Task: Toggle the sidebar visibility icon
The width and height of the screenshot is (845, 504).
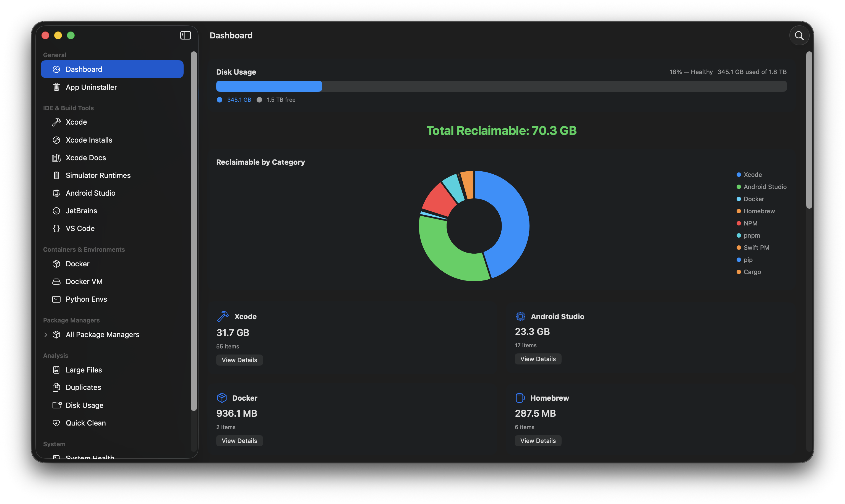Action: point(186,35)
